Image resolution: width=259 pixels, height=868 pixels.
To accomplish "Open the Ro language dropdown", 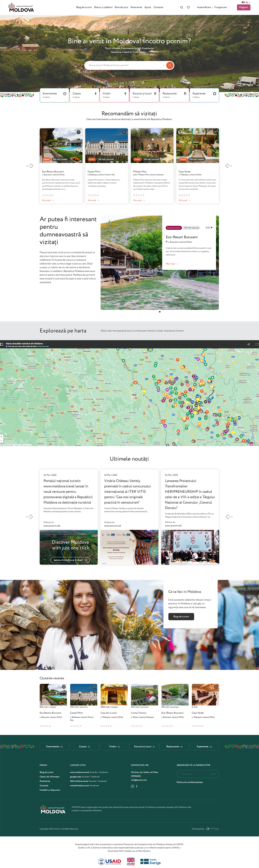I will coord(246,2).
